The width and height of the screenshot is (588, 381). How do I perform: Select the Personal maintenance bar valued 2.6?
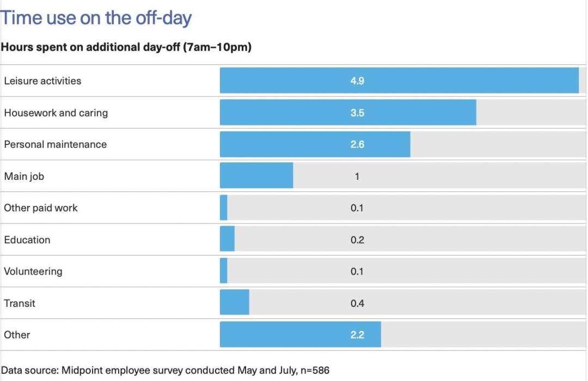coord(315,144)
